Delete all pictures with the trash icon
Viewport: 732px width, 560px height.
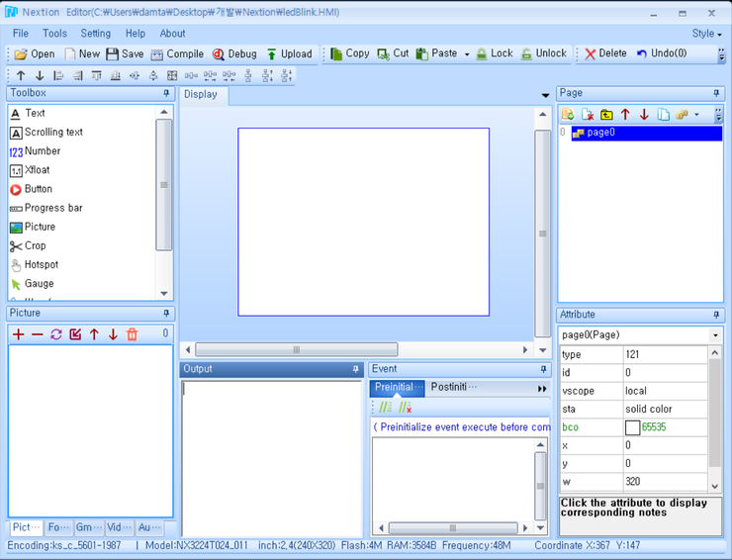(x=133, y=334)
